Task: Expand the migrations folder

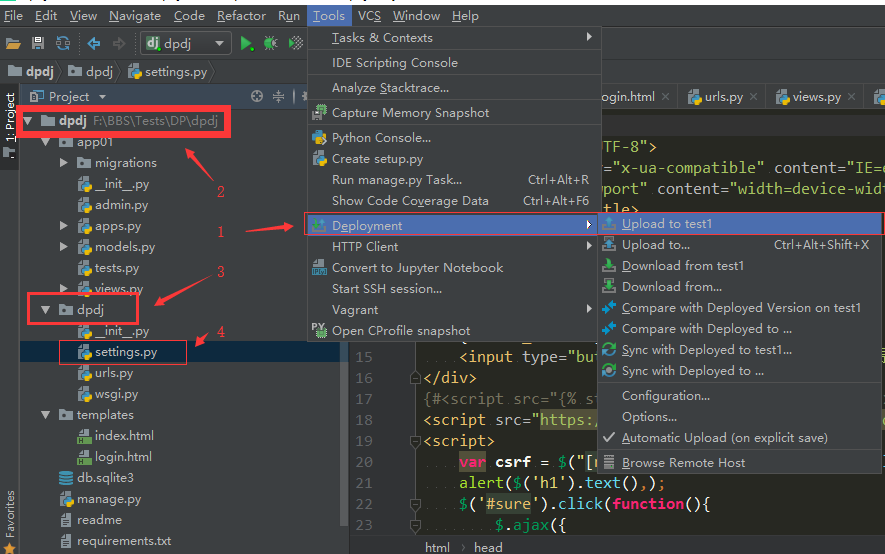Action: tap(64, 163)
